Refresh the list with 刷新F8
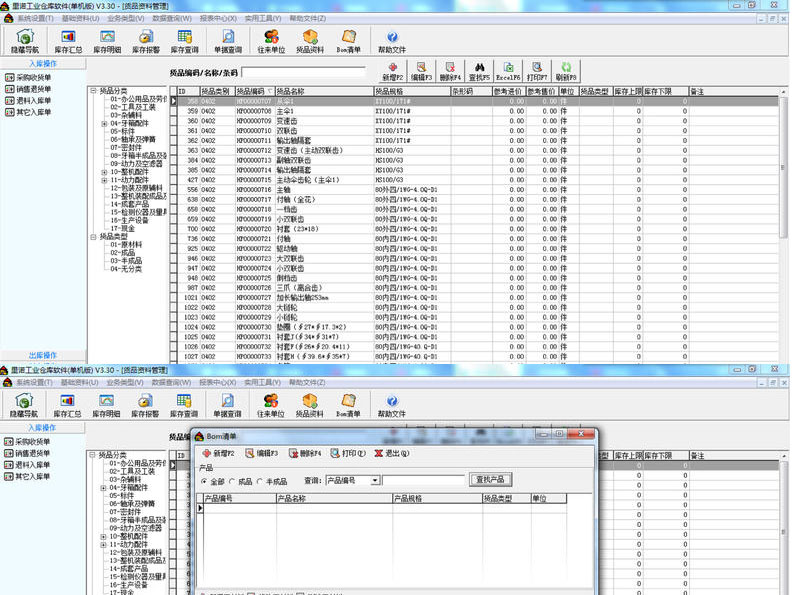 tap(566, 71)
